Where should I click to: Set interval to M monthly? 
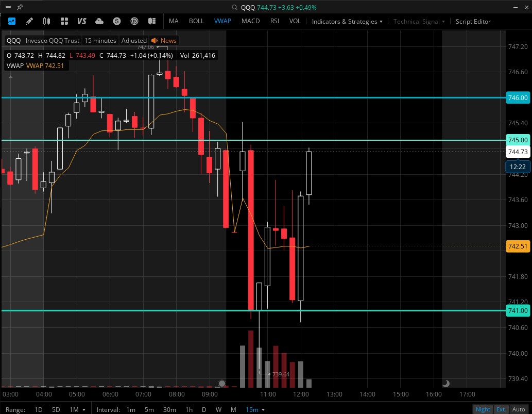click(233, 409)
